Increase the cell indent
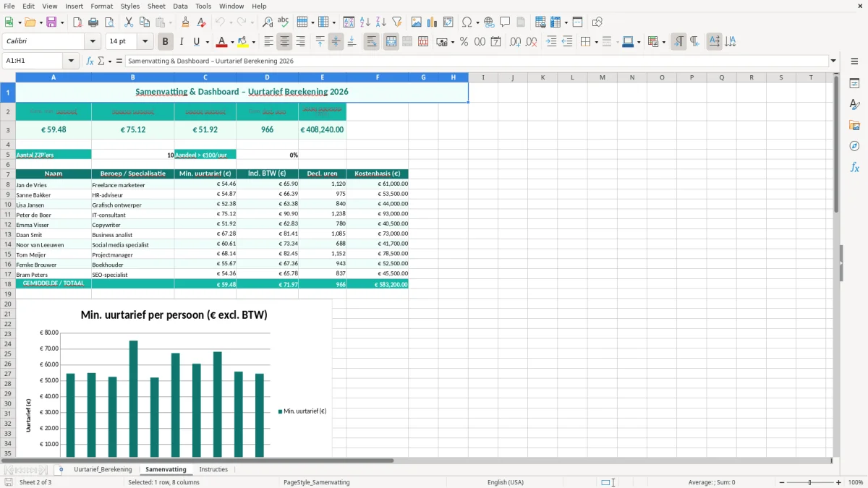The height and width of the screenshot is (488, 868). coord(551,42)
